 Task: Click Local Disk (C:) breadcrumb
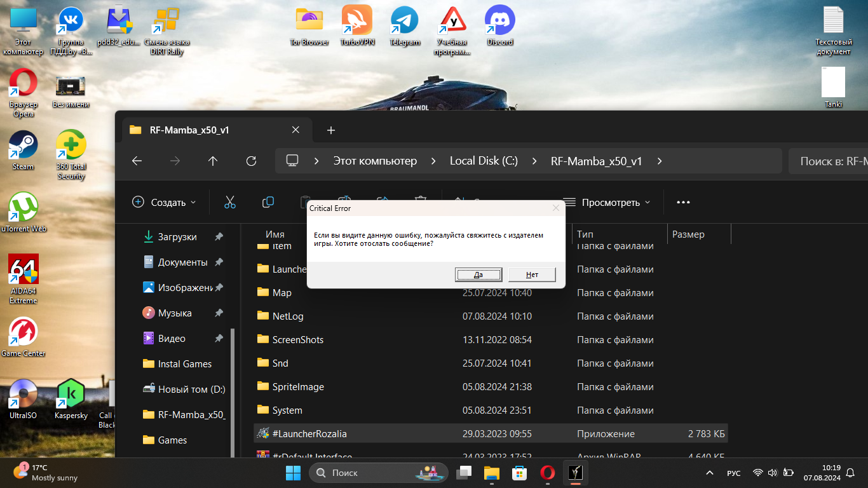(x=484, y=161)
